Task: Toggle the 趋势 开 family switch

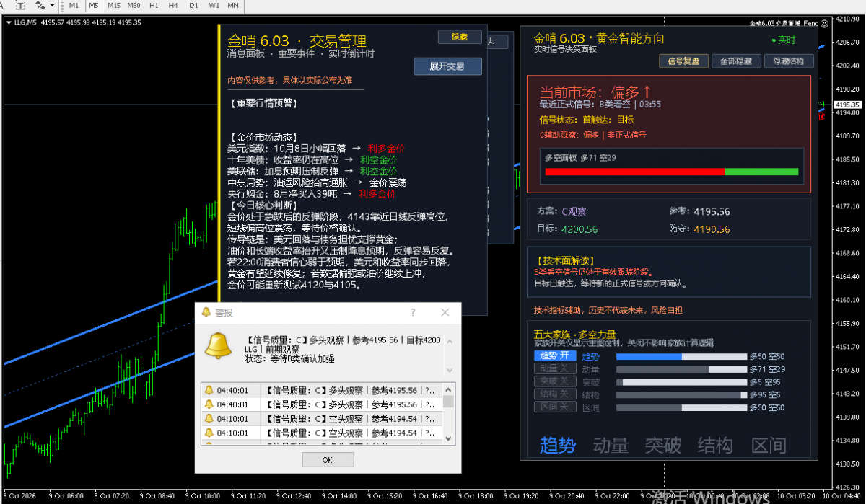Action: pos(555,356)
